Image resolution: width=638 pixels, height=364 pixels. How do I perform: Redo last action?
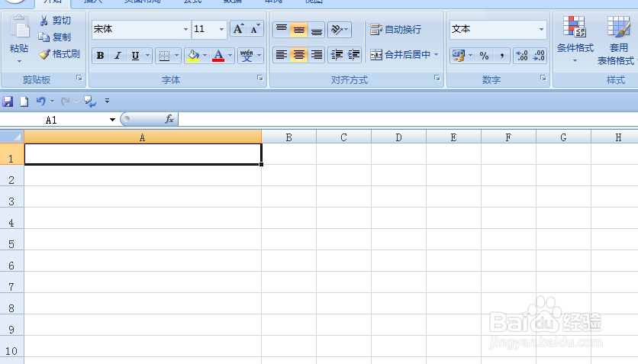click(x=65, y=101)
